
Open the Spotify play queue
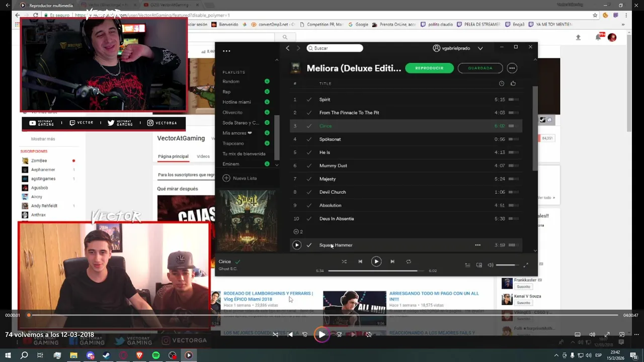467,265
